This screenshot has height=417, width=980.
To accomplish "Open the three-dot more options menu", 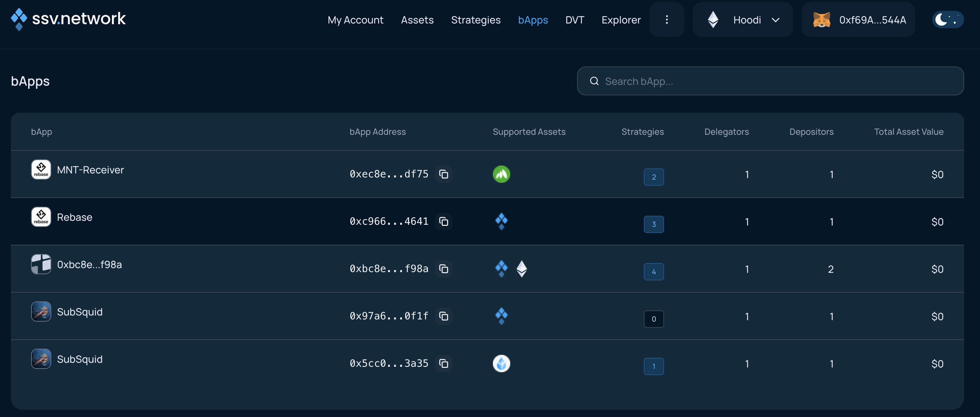I will [667, 20].
